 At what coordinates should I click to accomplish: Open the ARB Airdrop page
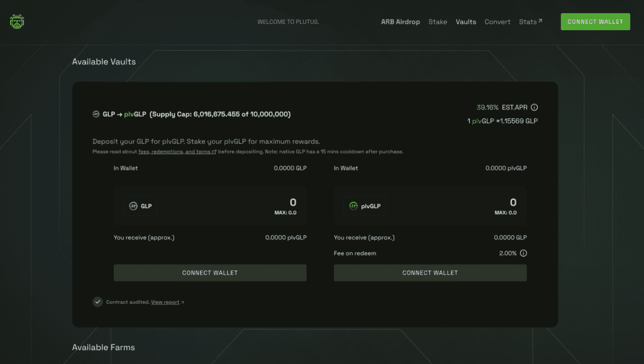400,22
